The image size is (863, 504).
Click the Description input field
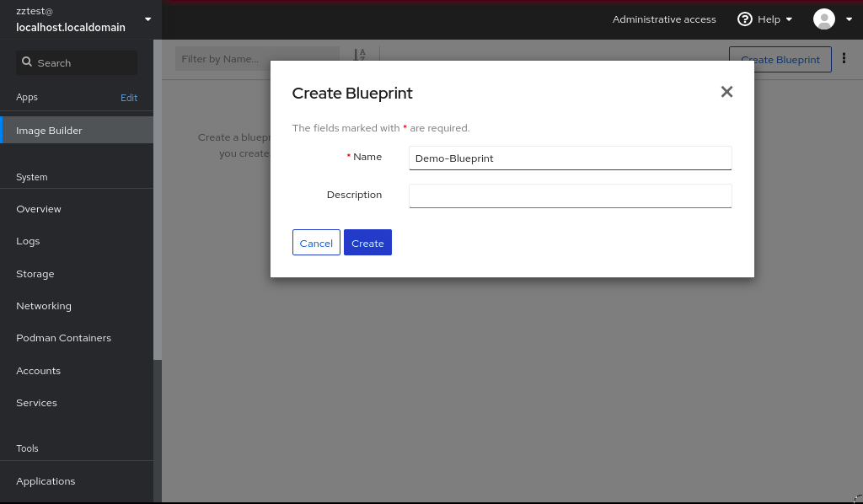[x=570, y=196]
